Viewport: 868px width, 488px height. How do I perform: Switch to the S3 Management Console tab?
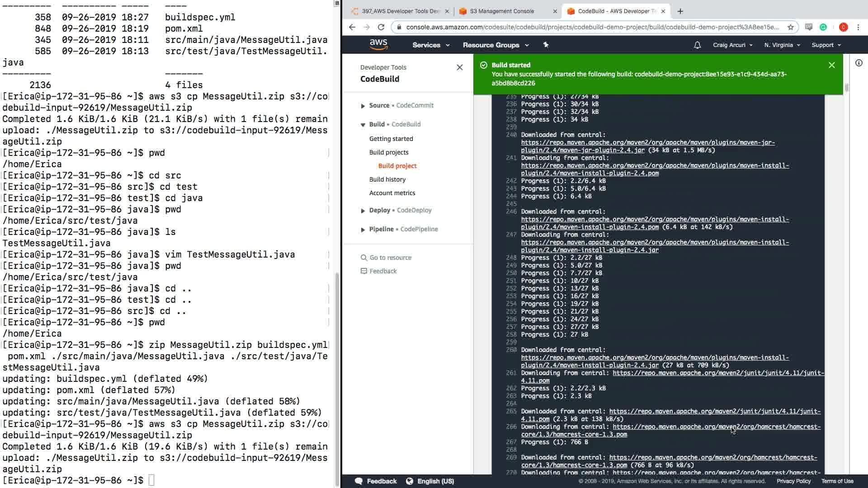click(502, 11)
